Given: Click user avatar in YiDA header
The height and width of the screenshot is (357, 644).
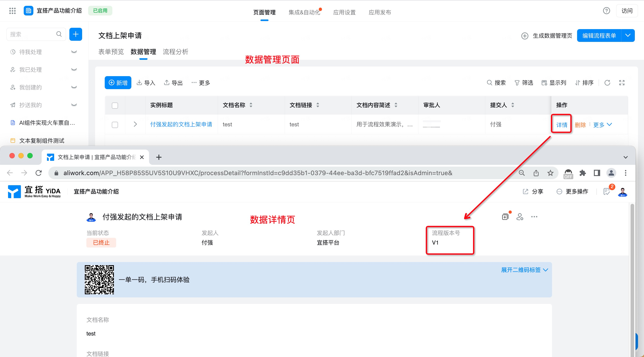Looking at the screenshot, I should (622, 192).
